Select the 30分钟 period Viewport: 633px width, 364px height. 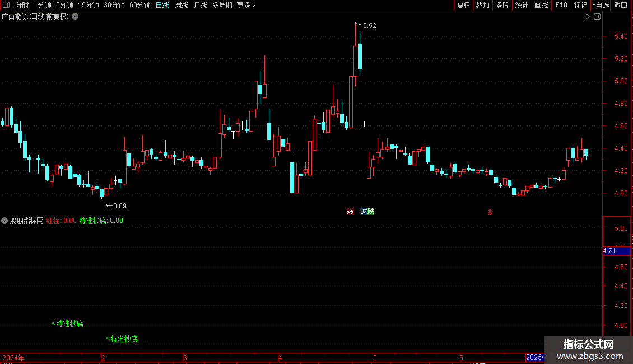[x=114, y=5]
